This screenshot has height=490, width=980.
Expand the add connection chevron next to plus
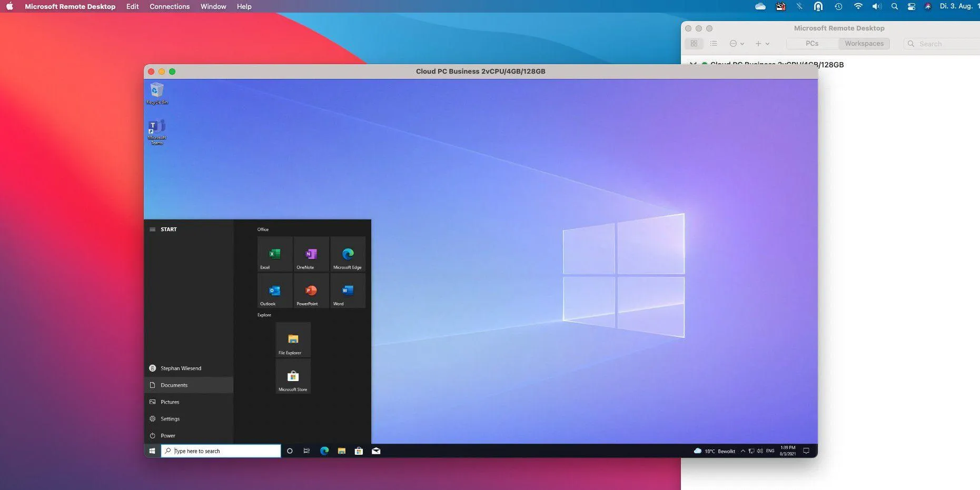coord(768,43)
